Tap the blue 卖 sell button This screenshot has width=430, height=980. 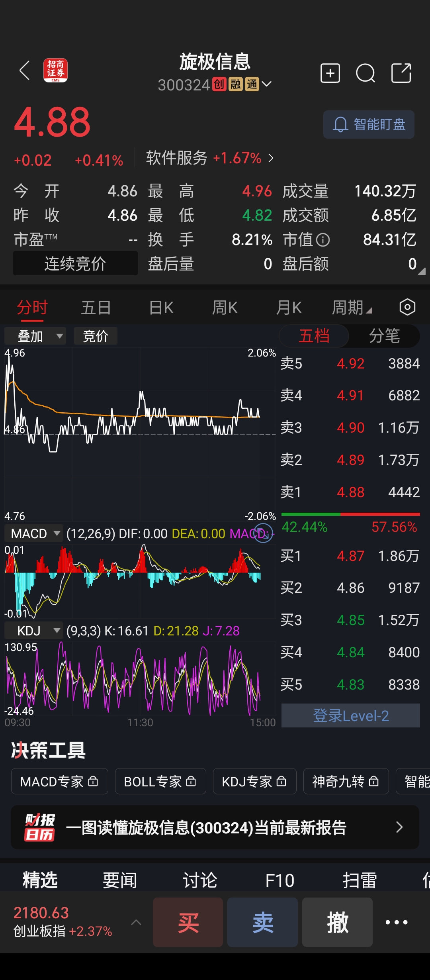263,922
